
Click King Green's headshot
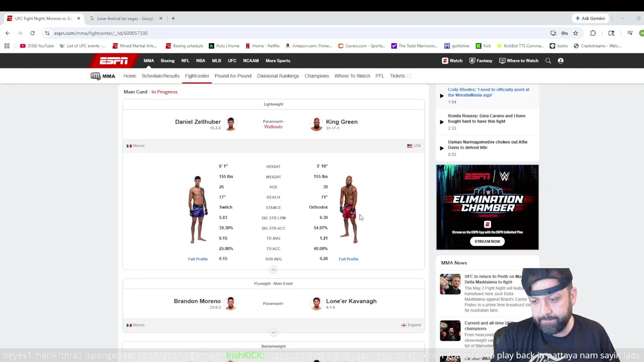click(x=316, y=124)
